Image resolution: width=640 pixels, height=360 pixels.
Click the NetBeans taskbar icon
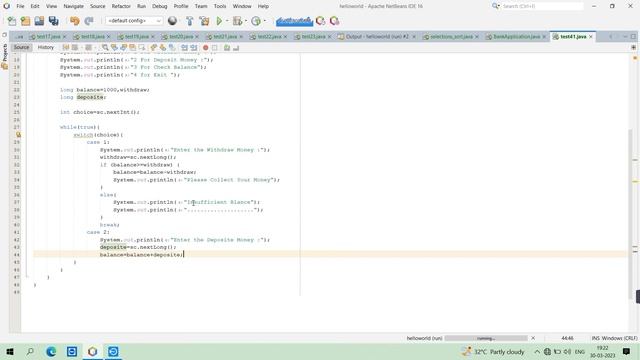pos(93,351)
